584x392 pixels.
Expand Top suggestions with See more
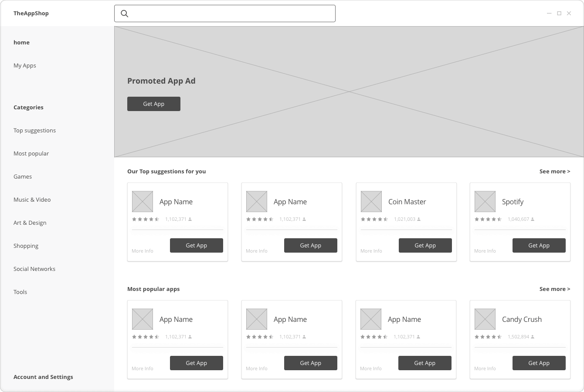[x=554, y=171]
